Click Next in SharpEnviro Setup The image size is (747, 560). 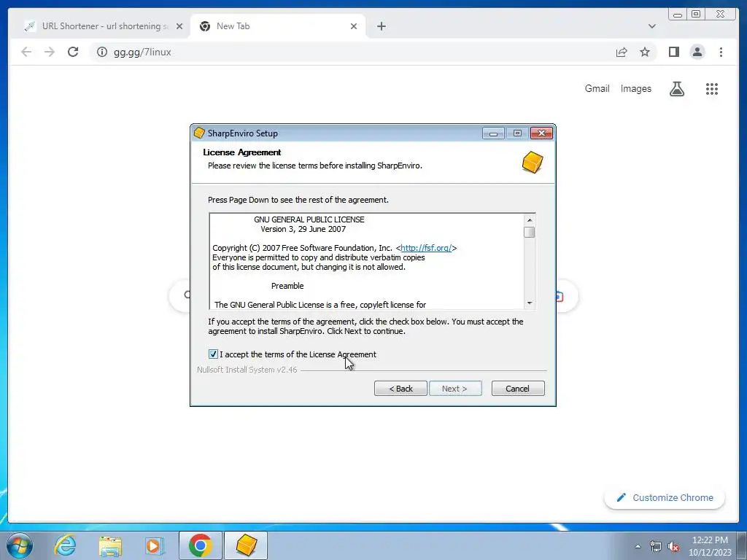click(455, 389)
